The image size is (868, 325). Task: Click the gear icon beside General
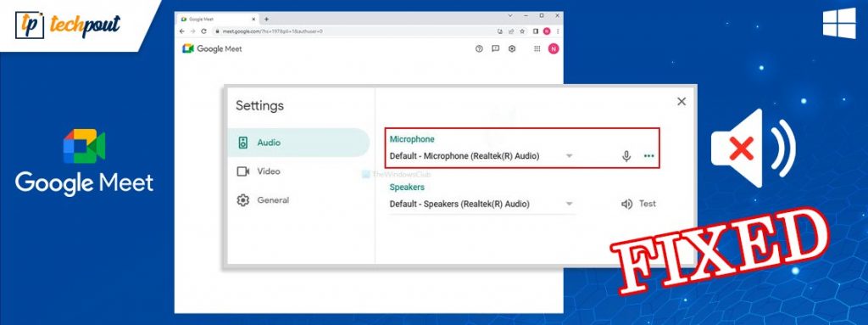tap(243, 200)
